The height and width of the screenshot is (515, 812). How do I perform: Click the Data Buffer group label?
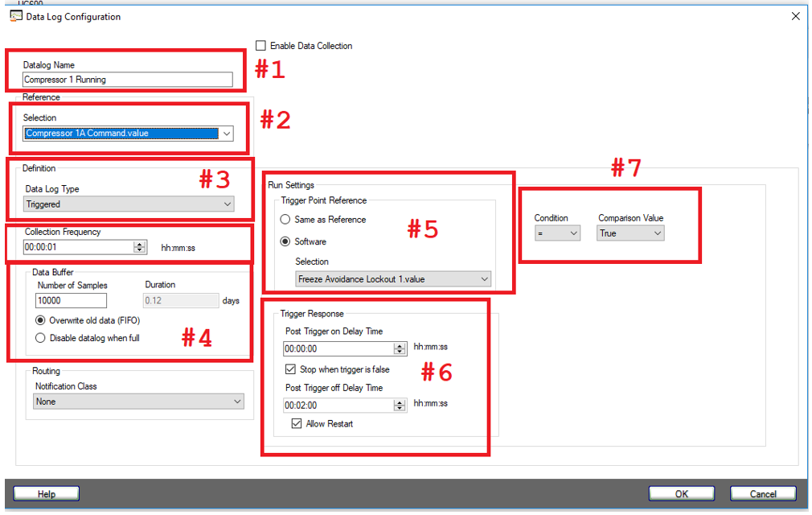click(53, 272)
